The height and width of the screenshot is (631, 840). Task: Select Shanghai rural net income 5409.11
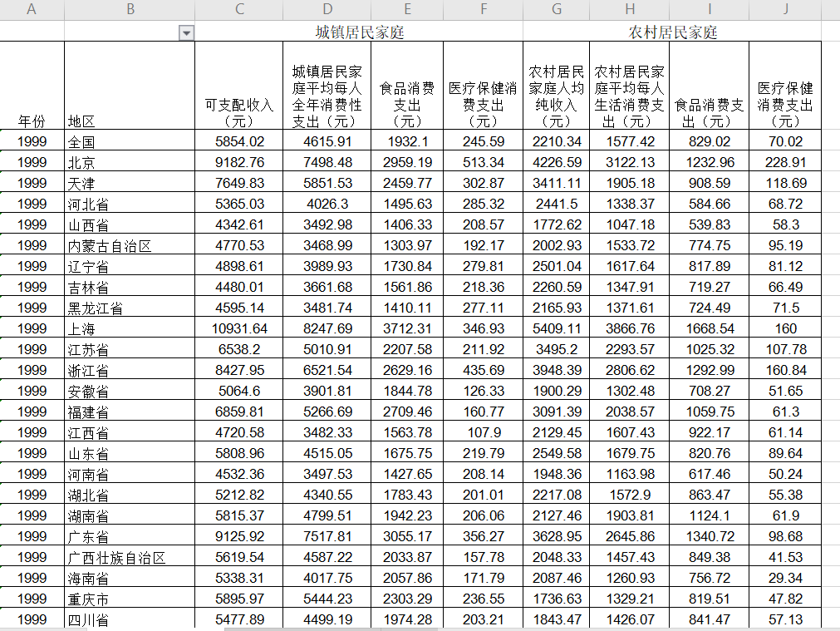556,328
